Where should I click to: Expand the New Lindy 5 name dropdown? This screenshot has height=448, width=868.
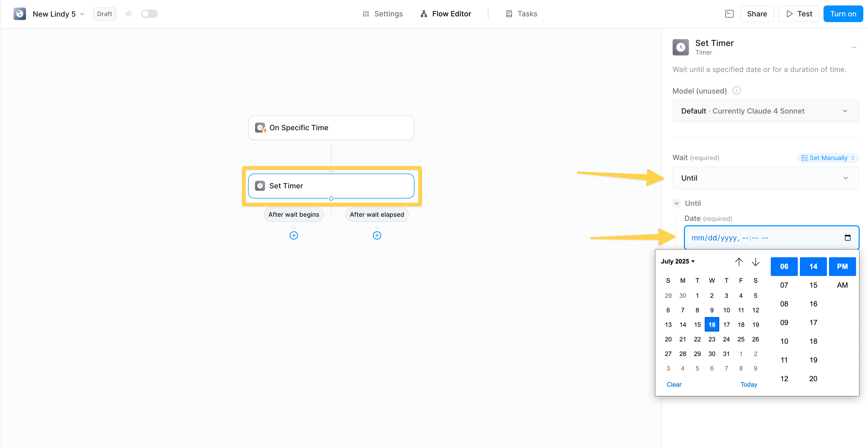(82, 14)
